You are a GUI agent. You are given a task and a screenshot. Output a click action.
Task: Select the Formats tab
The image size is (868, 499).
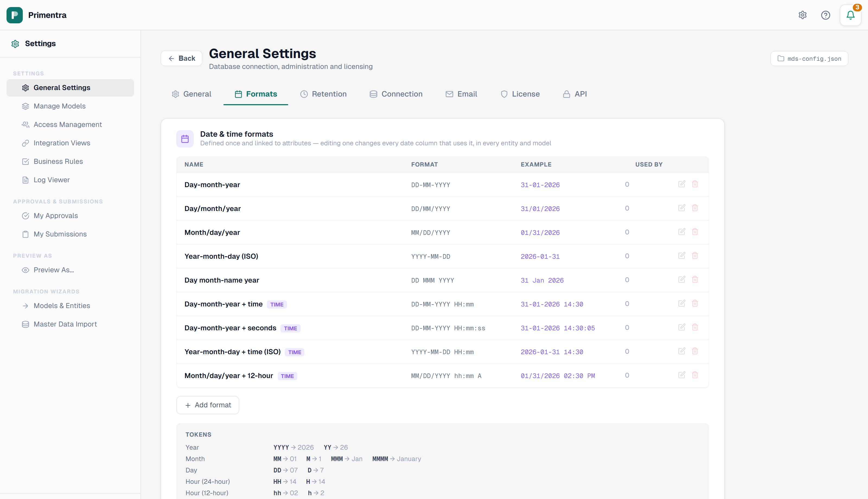click(x=256, y=94)
